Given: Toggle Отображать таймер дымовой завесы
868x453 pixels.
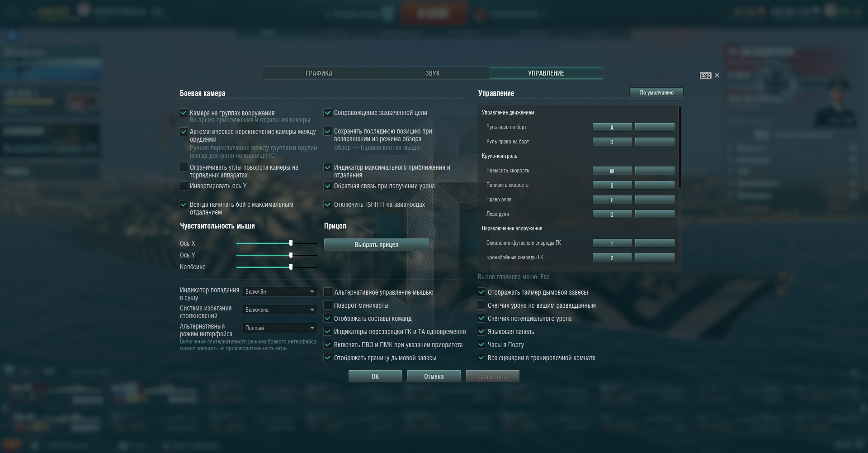Looking at the screenshot, I should pyautogui.click(x=481, y=292).
